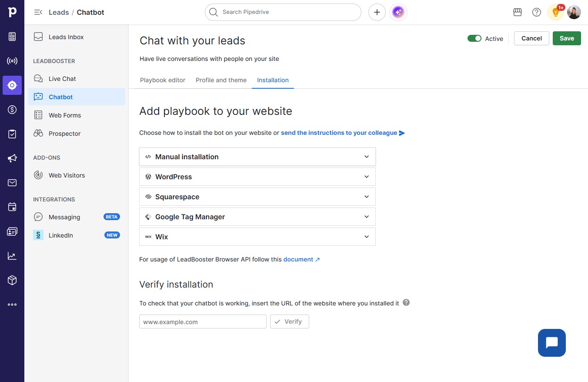Open the user profile avatar
This screenshot has height=382, width=588.
574,12
